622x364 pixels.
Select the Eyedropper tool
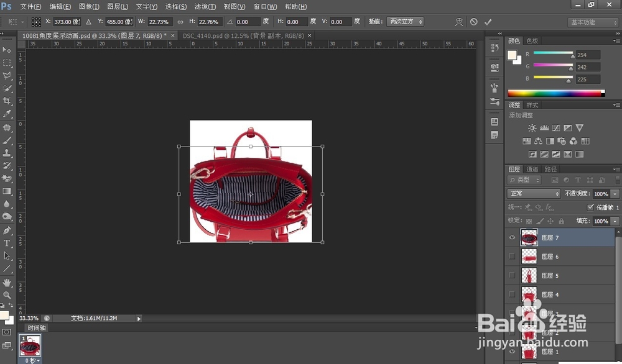pos(7,114)
